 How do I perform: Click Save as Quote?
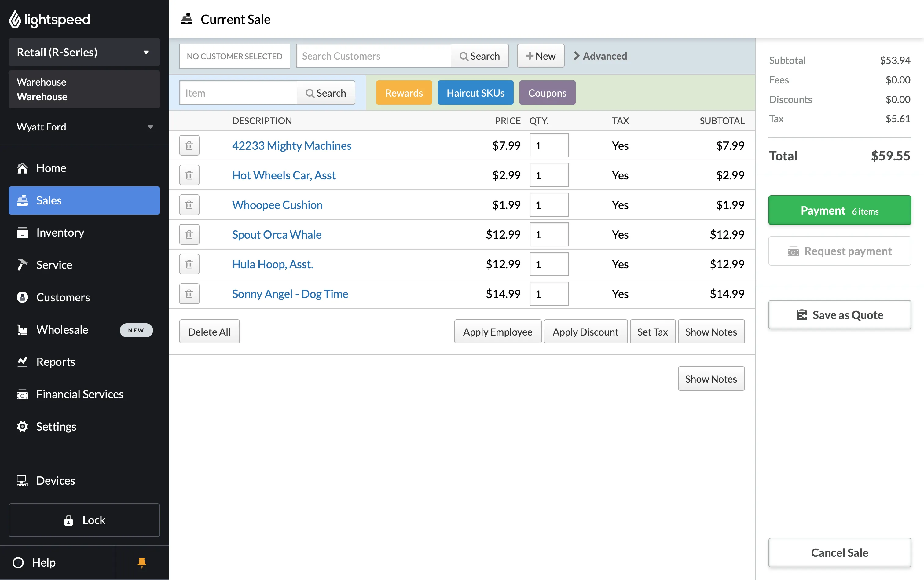click(x=840, y=315)
